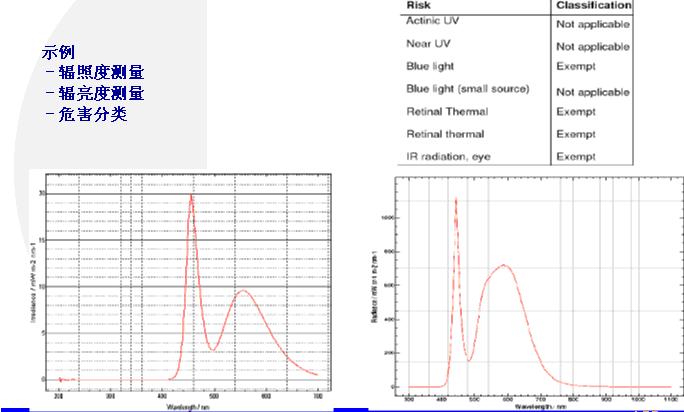Click the '600' x-axis tick on the right chart

(507, 400)
